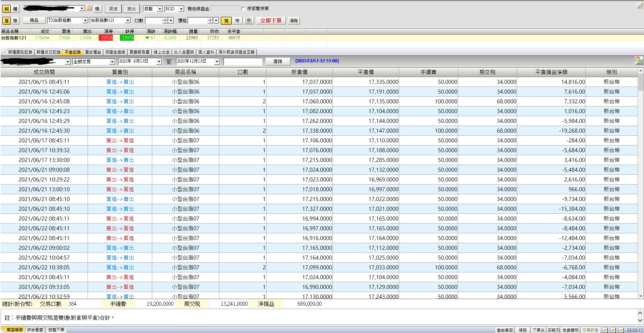Open the 期權委託記錄 tab
The height and width of the screenshot is (333, 644).
point(20,52)
